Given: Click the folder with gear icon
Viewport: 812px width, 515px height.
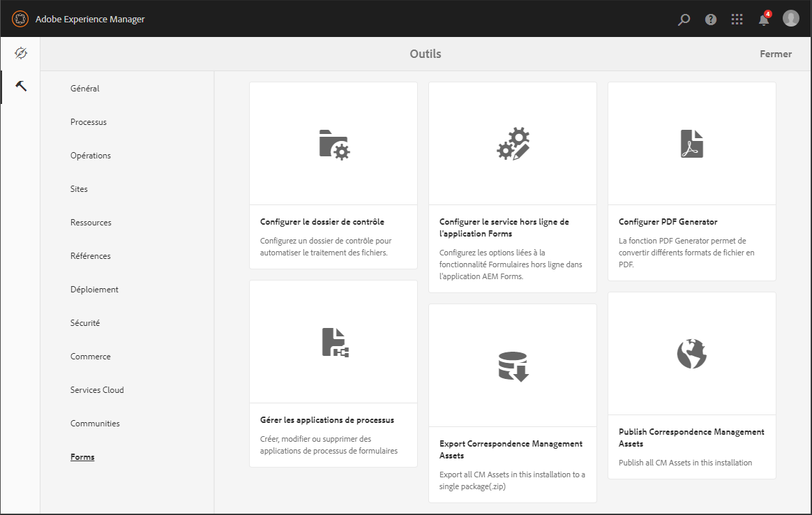Looking at the screenshot, I should tap(334, 144).
